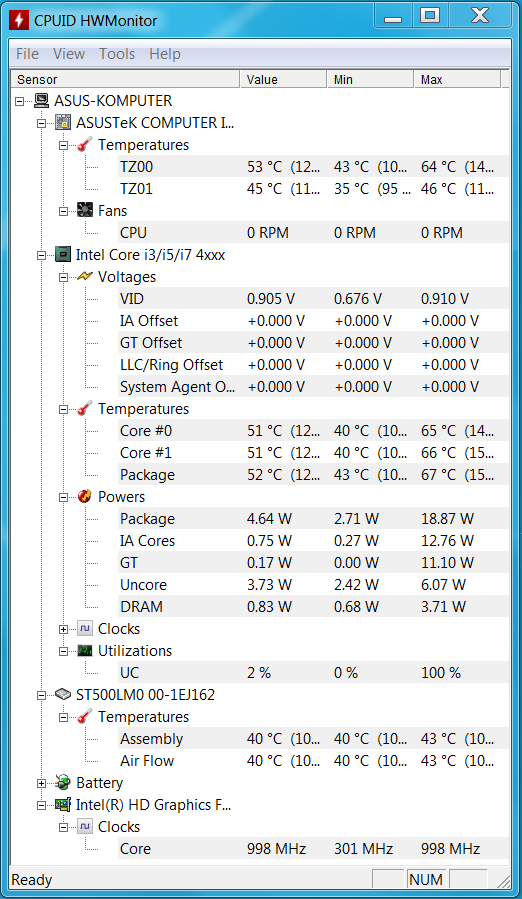
Task: Click the ASUSTeK motherboard icon
Action: 63,123
